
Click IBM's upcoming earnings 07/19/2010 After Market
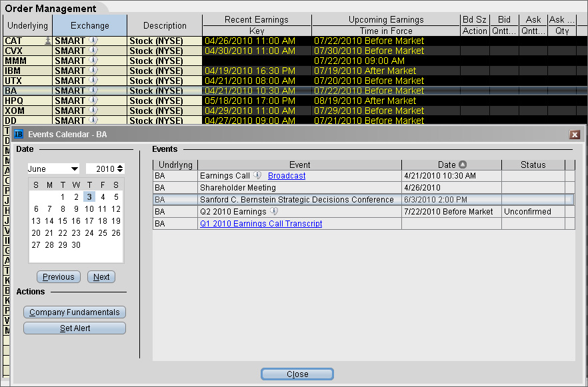tap(386, 71)
